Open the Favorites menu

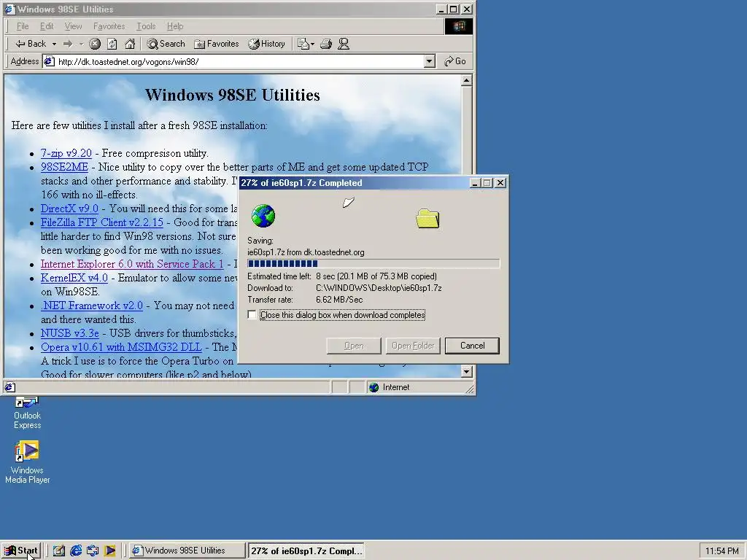point(109,26)
